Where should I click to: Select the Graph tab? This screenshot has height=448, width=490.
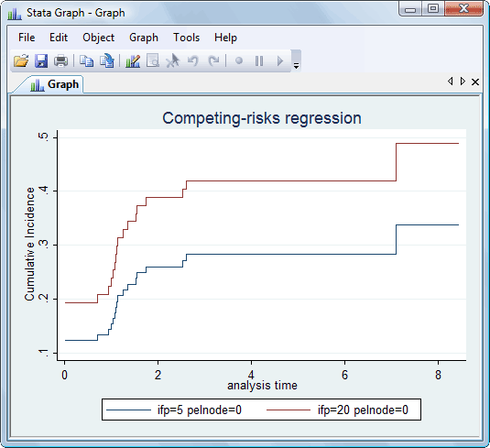click(x=55, y=84)
